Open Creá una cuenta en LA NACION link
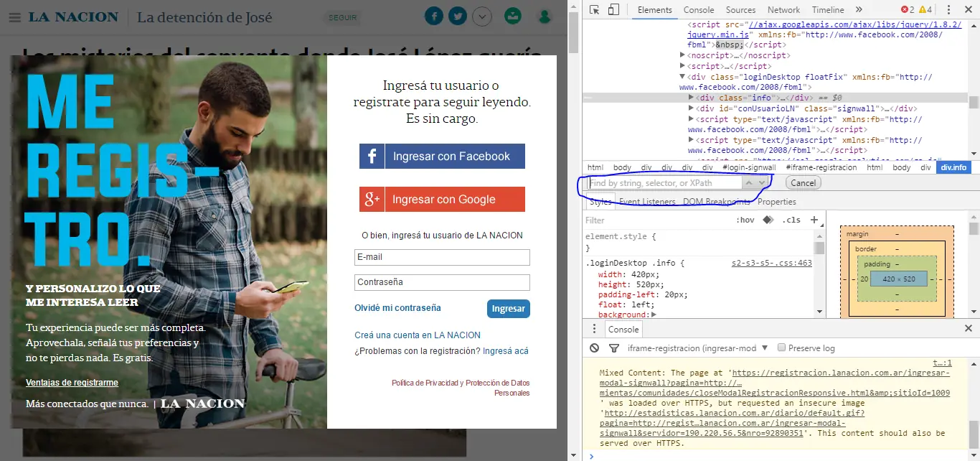The image size is (980, 461). (x=418, y=335)
